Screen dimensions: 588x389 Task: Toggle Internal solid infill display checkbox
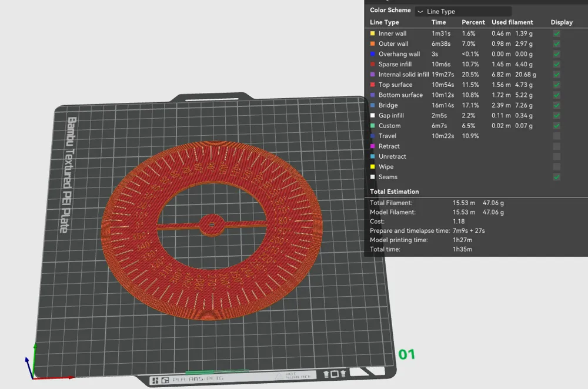(556, 75)
